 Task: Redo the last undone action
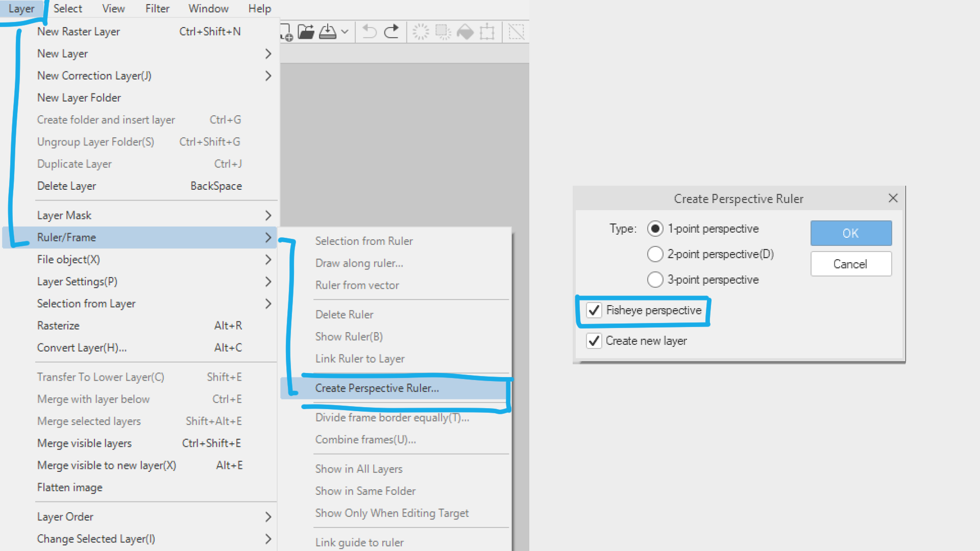coord(392,32)
